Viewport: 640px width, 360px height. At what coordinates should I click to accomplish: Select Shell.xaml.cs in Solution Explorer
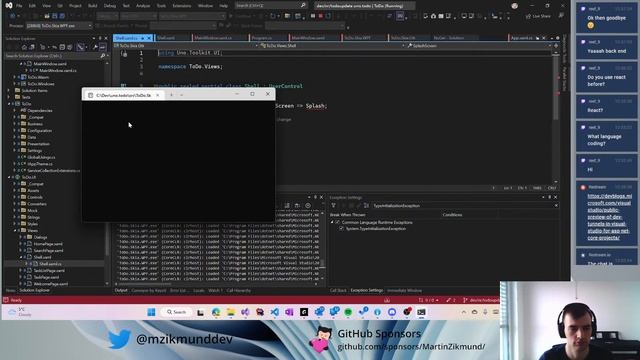[50, 264]
